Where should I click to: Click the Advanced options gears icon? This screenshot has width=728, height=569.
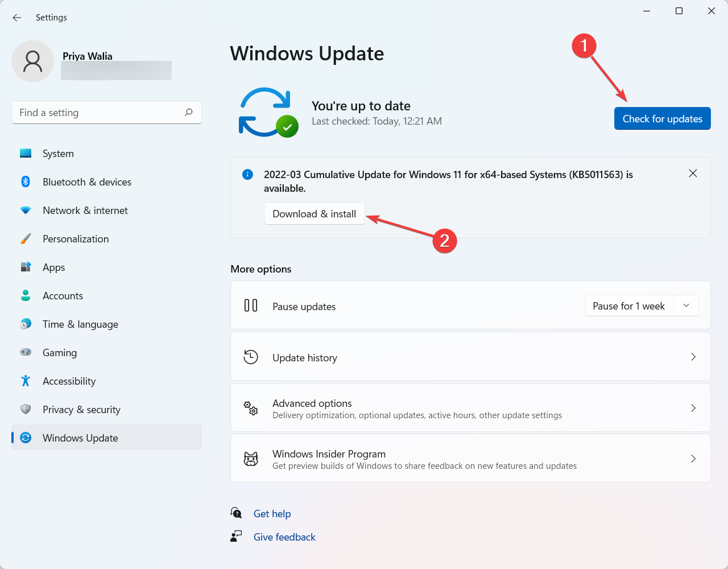pos(251,408)
